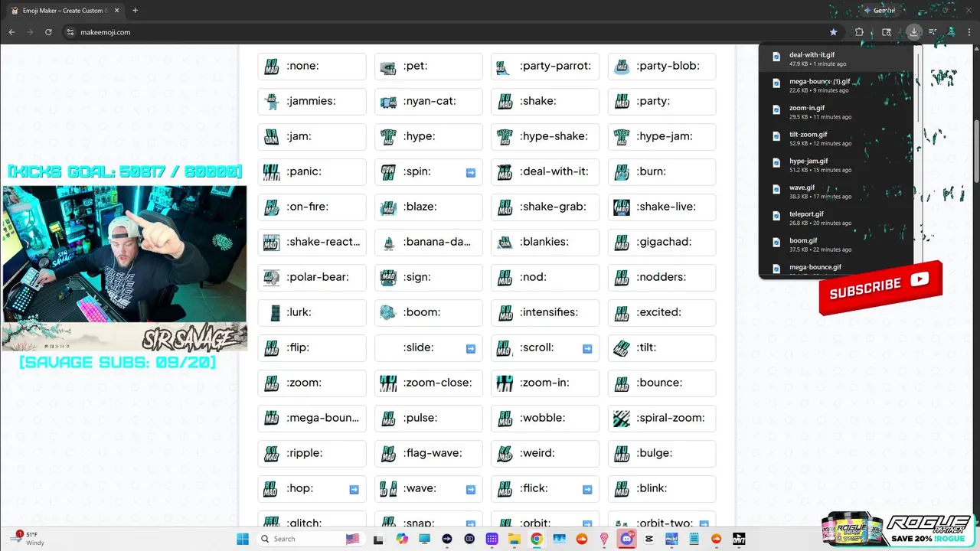
Task: Select the :intensifies: emoji
Action: pos(545,312)
